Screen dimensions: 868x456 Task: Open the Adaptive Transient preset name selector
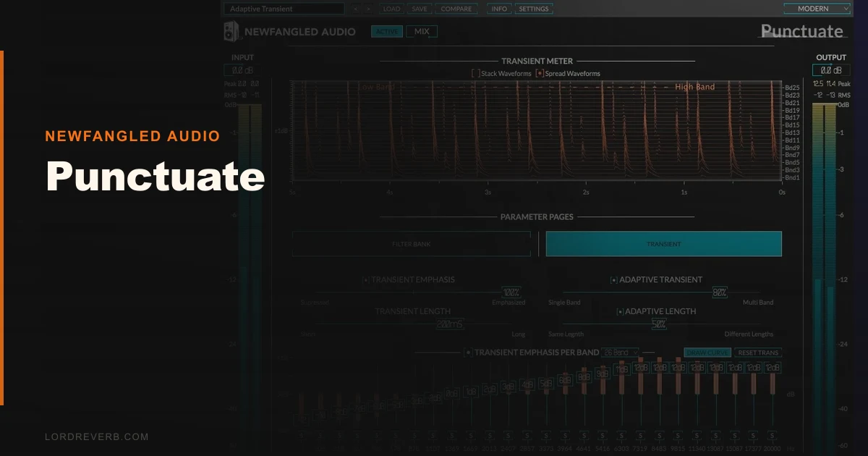(x=284, y=9)
